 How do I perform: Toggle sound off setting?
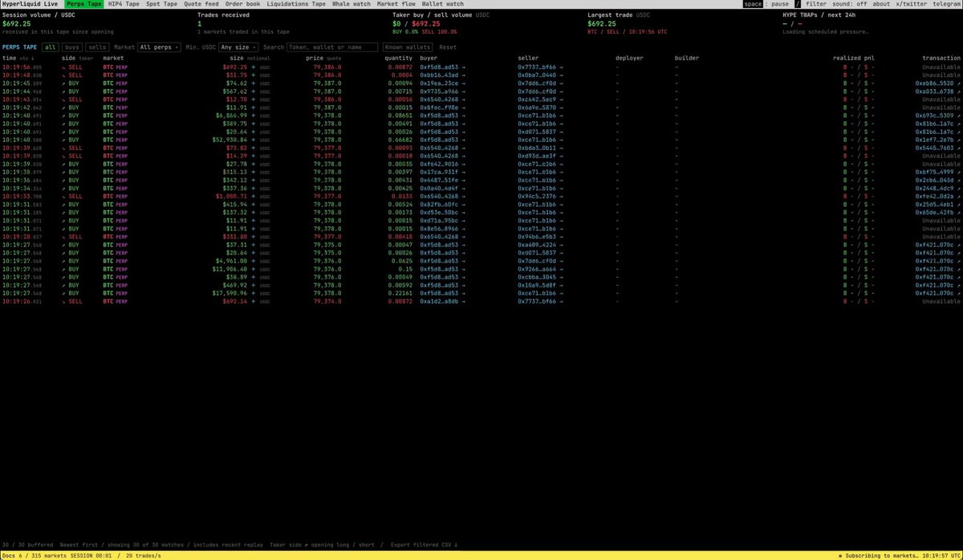coord(849,4)
